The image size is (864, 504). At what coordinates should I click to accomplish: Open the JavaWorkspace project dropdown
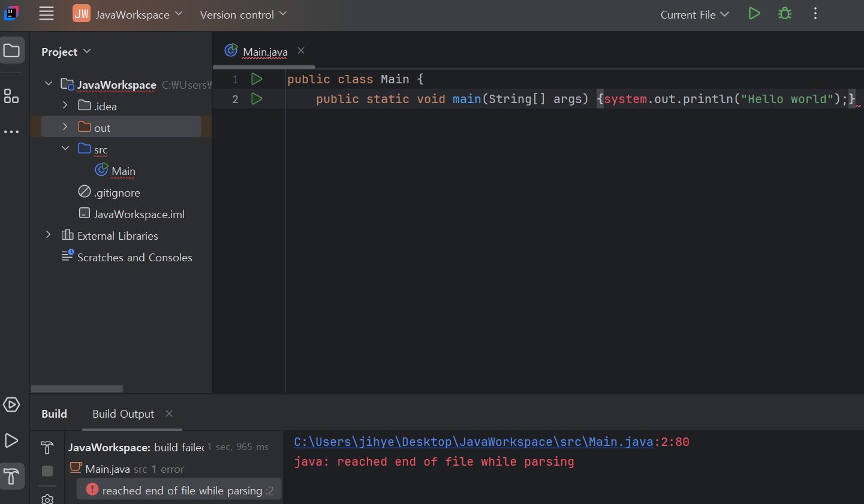click(x=139, y=14)
